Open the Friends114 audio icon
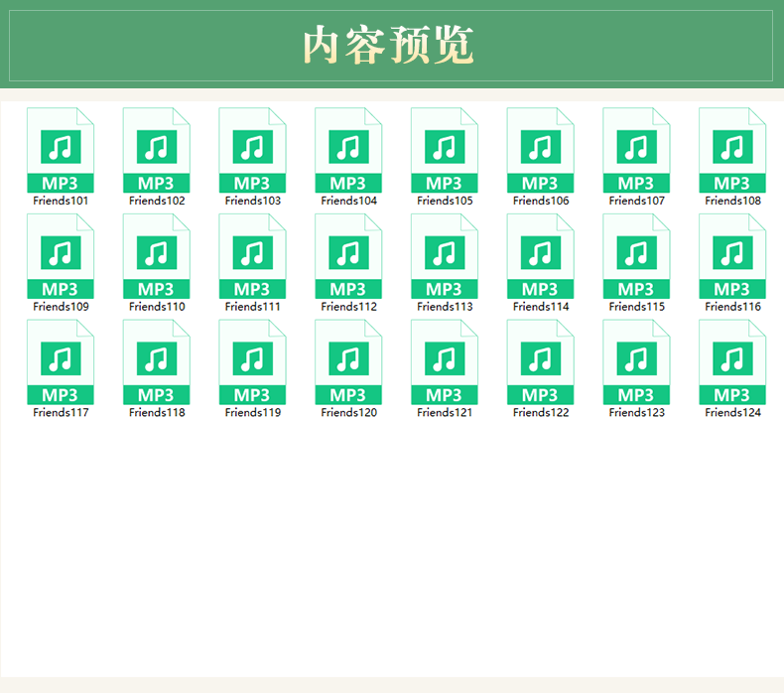Image resolution: width=784 pixels, height=693 pixels. tap(541, 256)
